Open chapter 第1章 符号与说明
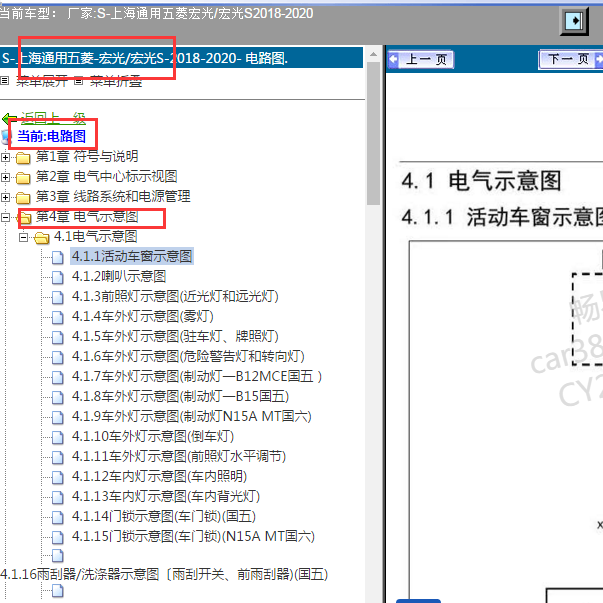 87,157
